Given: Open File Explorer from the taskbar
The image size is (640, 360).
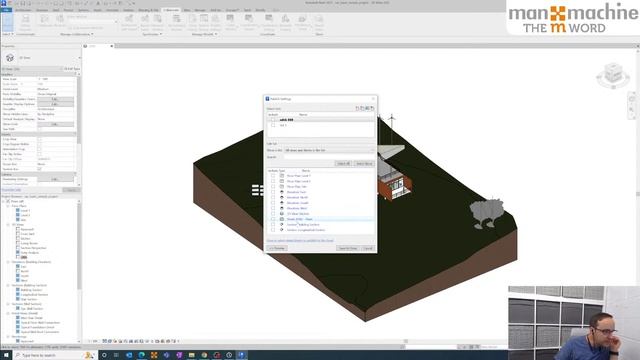Looking at the screenshot, I should pyautogui.click(x=191, y=355).
